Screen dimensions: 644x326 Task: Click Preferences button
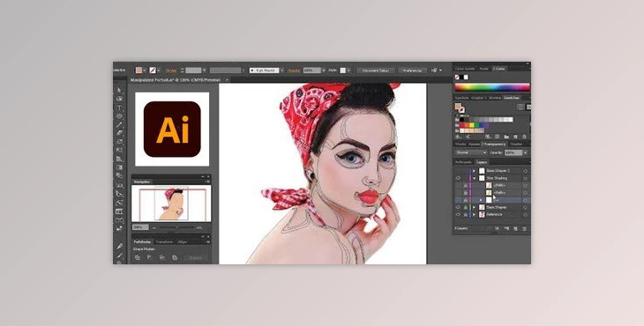pos(412,70)
